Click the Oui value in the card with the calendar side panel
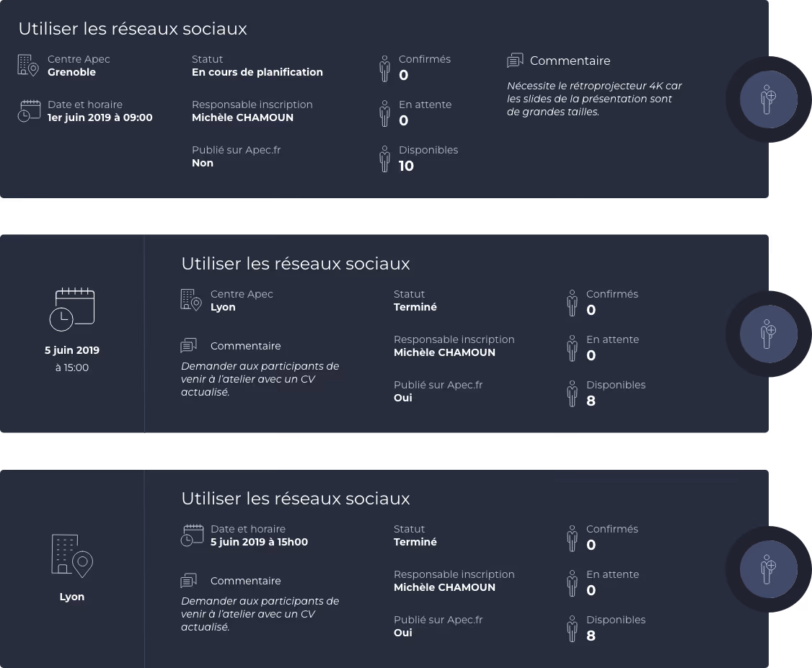Viewport: 812px width, 668px height. click(x=403, y=398)
